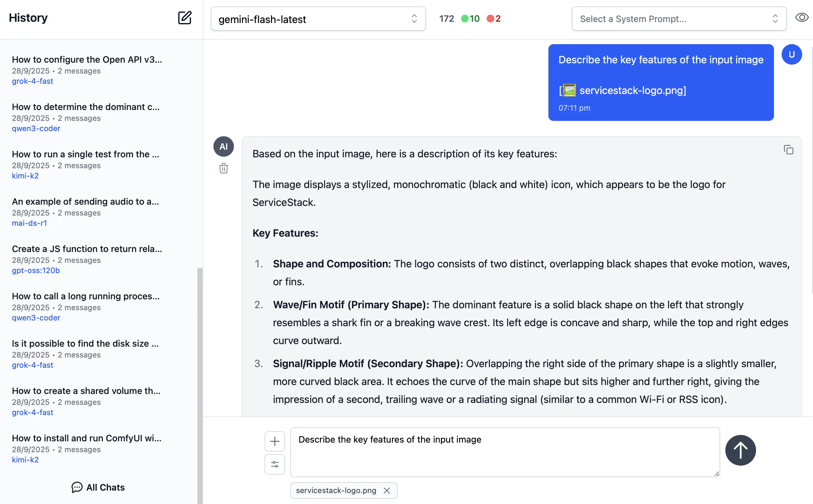813x504 pixels.
Task: Open the Open API v3 configuration chat
Action: pyautogui.click(x=87, y=59)
